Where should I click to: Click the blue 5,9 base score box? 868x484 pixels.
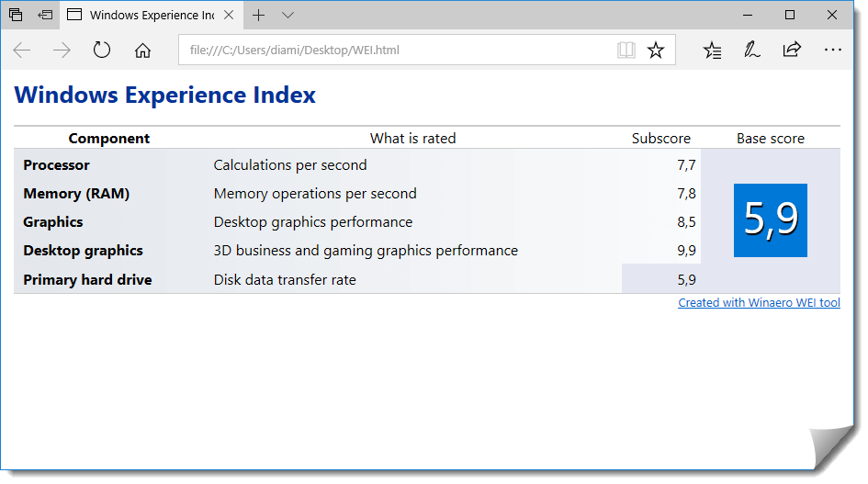771,220
